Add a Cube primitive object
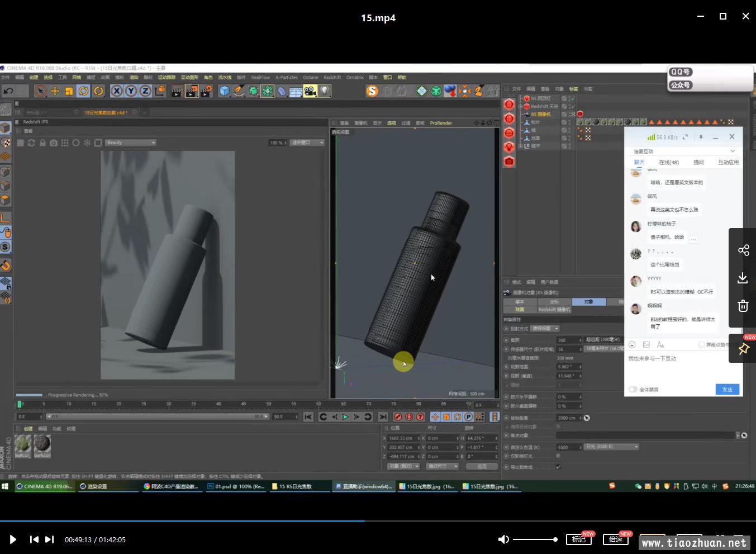Viewport: 756px width, 554px height. click(225, 91)
